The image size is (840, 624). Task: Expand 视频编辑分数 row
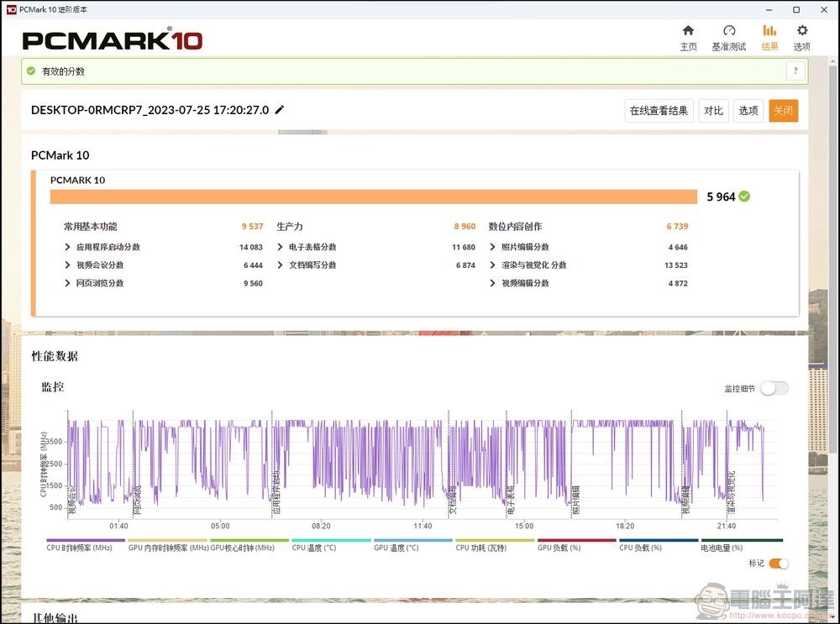pos(493,283)
